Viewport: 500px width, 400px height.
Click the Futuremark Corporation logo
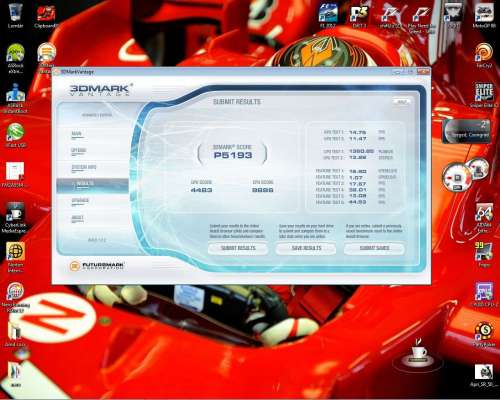(97, 266)
